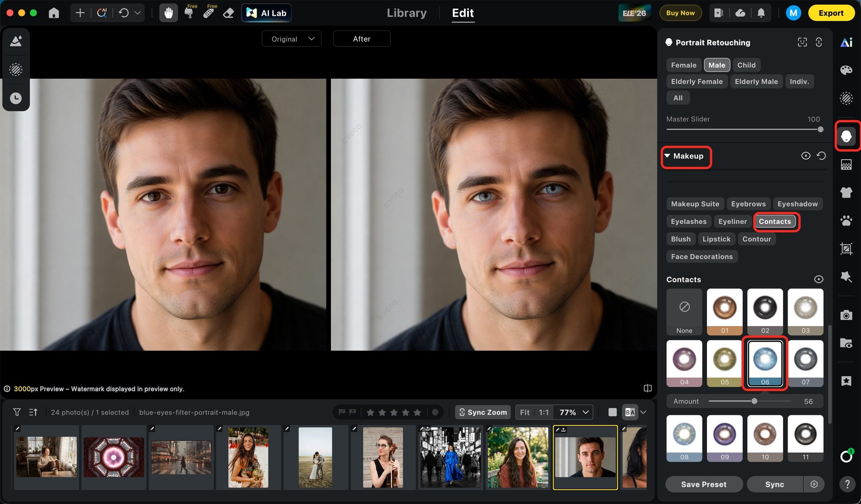
Task: Select contact lens color 01
Action: 724,312
